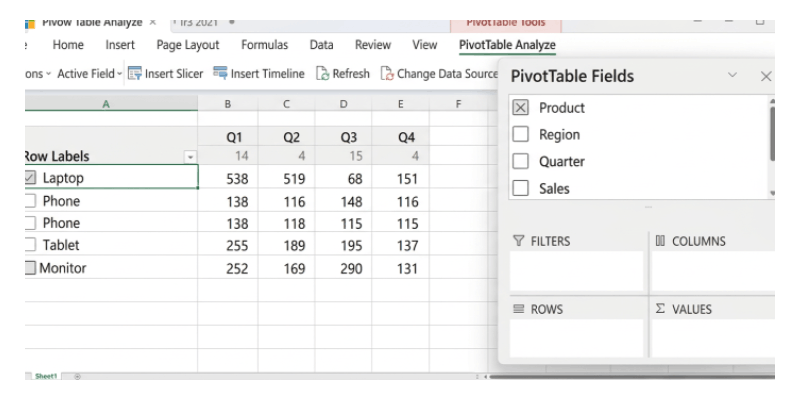Select the cell with value 68

click(x=343, y=178)
